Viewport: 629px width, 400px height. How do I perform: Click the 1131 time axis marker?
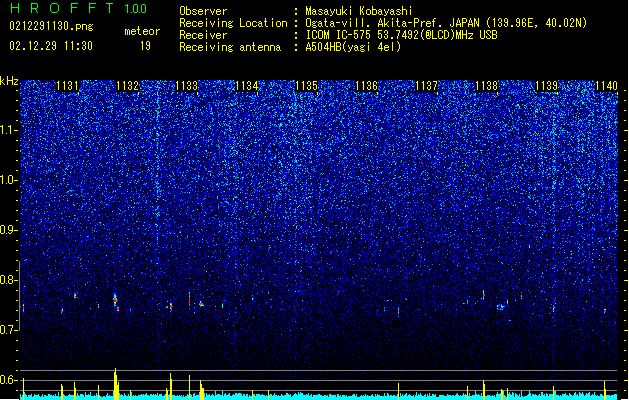tap(67, 86)
